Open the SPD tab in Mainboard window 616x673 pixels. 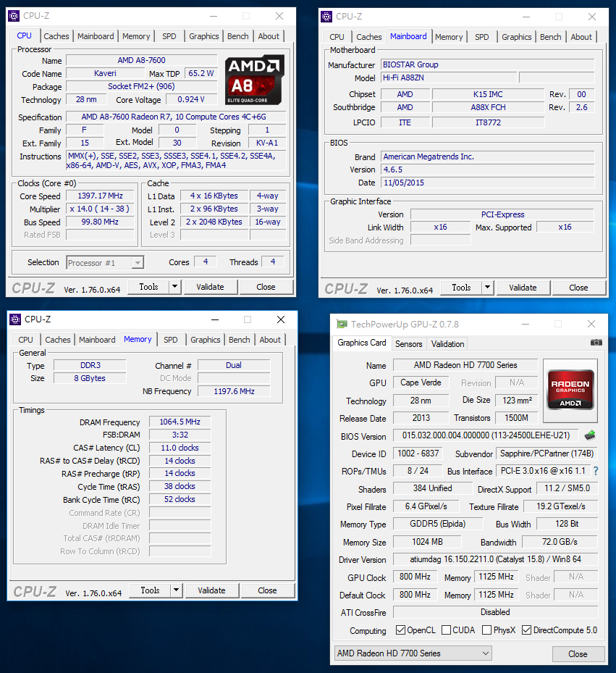[x=482, y=37]
